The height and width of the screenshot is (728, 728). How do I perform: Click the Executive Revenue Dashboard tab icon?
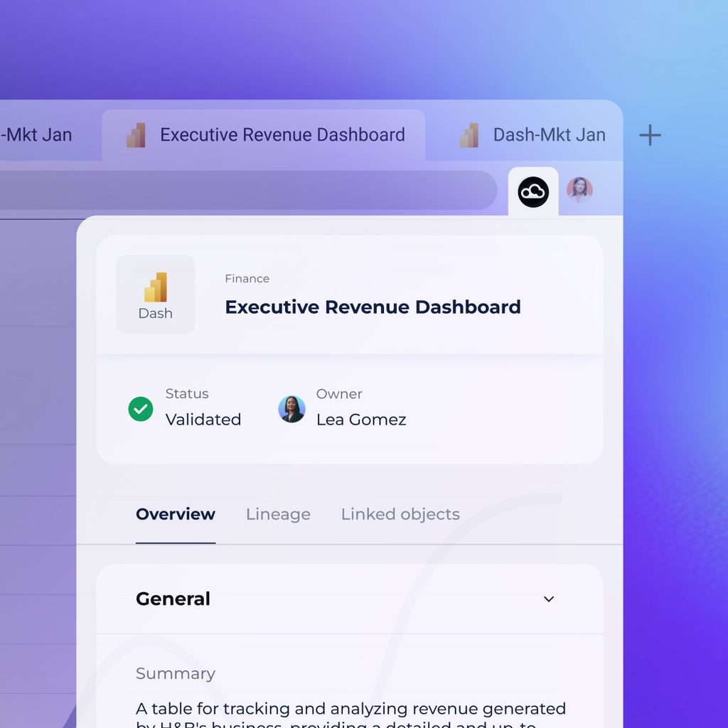(x=136, y=135)
